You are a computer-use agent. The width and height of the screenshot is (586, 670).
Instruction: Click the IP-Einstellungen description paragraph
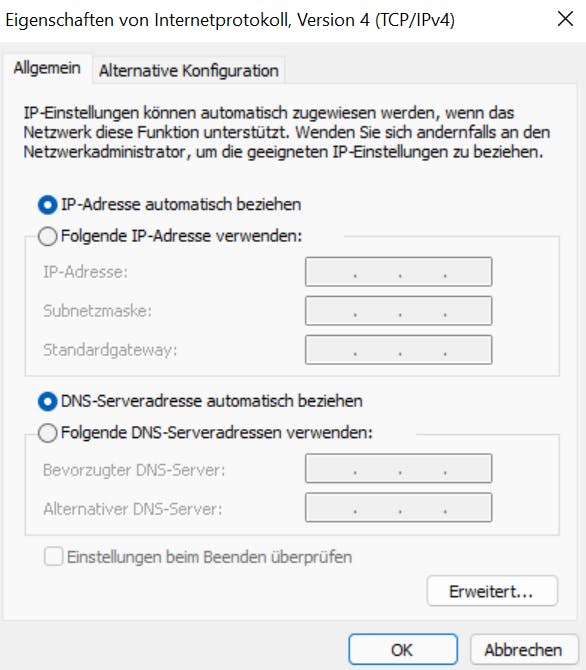[x=286, y=132]
